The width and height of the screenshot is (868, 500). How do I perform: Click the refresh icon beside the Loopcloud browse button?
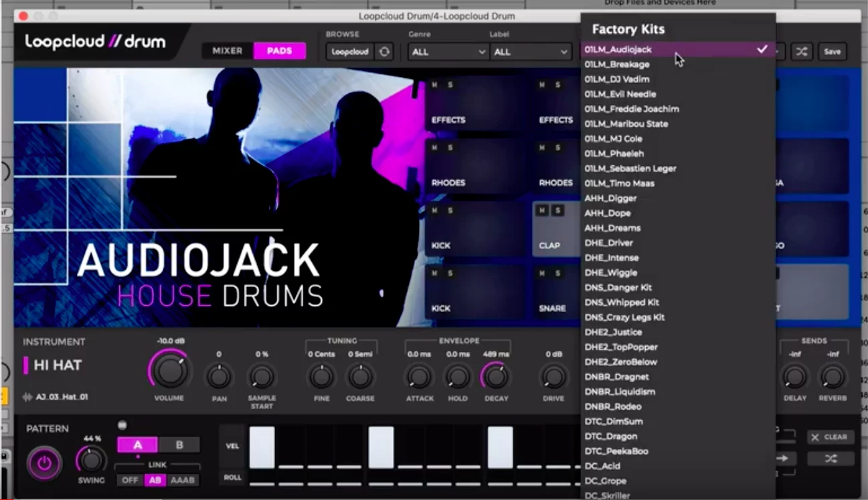384,52
